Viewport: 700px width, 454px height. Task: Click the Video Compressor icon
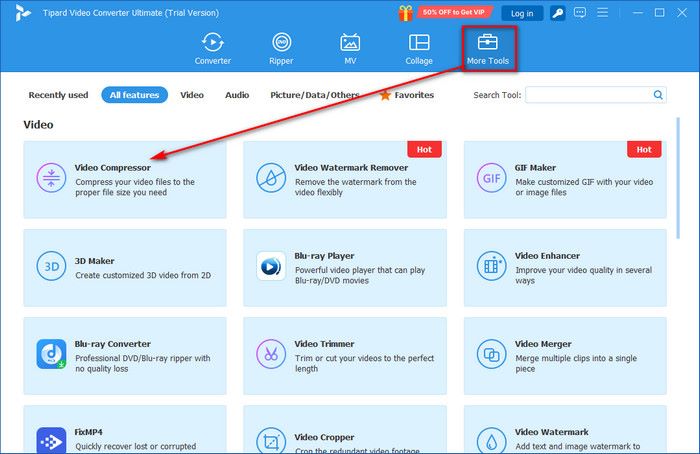tap(51, 178)
